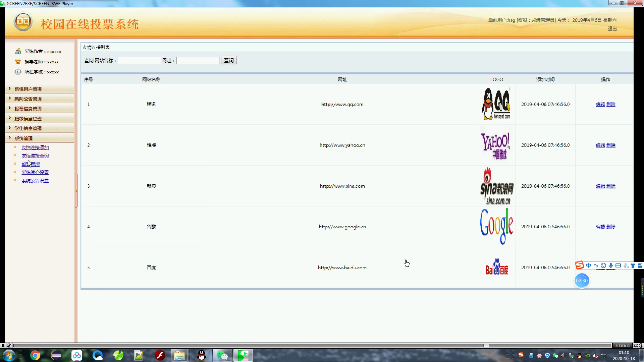Open Notepad++ from the taskbar
The height and width of the screenshot is (362, 644).
point(139,355)
